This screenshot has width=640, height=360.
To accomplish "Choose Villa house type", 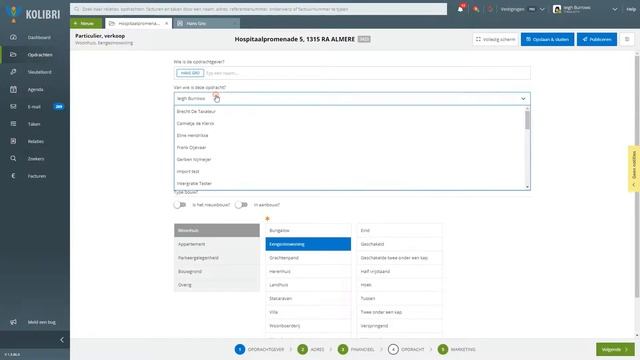I will coord(308,312).
